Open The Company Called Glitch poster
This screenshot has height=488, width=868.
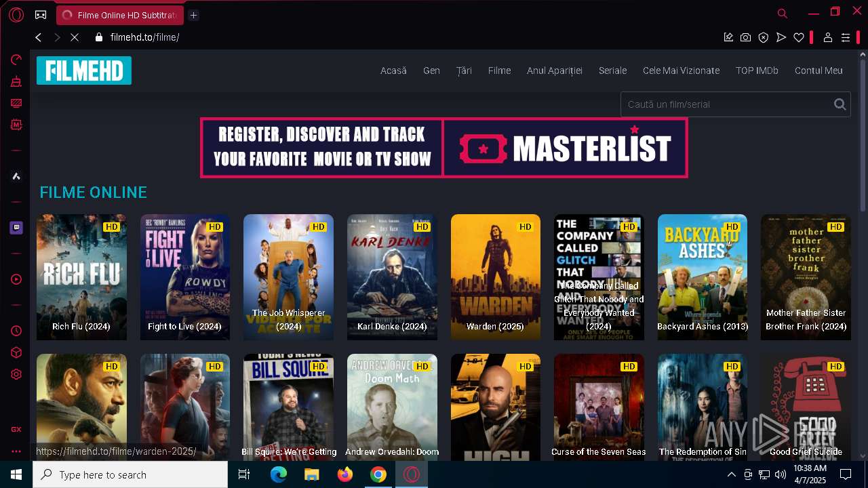[x=599, y=277]
